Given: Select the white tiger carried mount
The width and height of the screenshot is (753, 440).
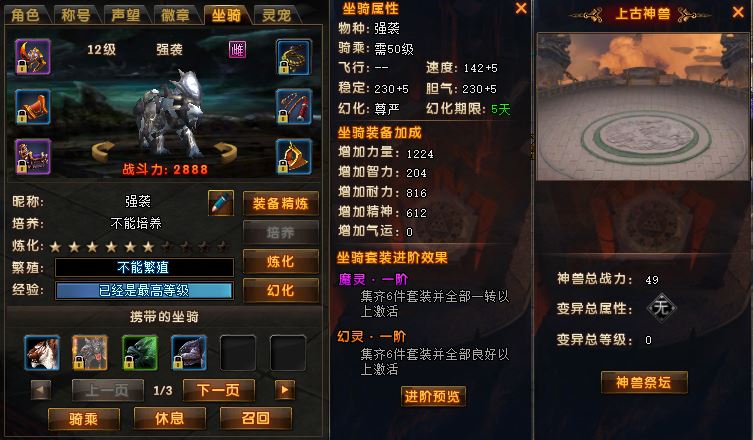Looking at the screenshot, I should coord(42,353).
